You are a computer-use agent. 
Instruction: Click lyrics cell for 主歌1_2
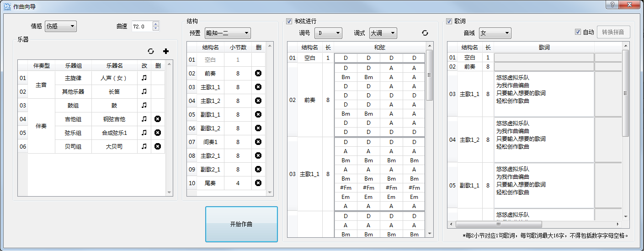544,139
